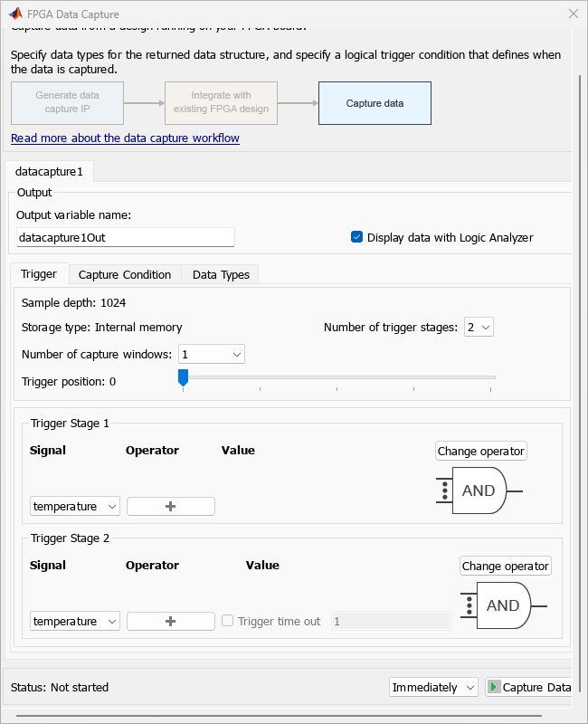Open Trigger Stage 1 temperature signal dropdown
The image size is (588, 724).
[75, 507]
